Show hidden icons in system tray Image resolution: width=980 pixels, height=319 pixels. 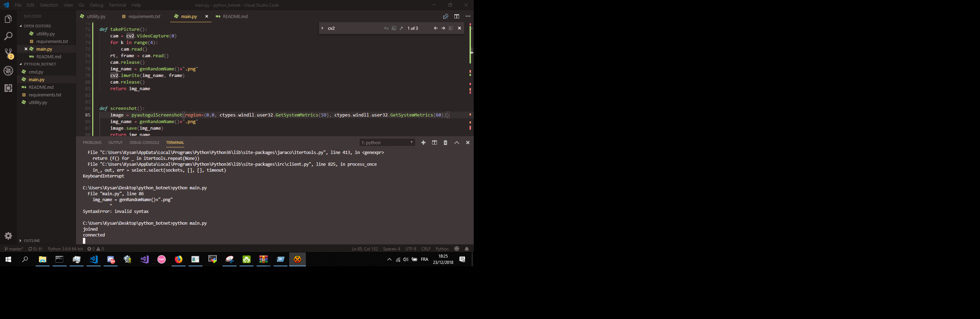click(x=389, y=259)
